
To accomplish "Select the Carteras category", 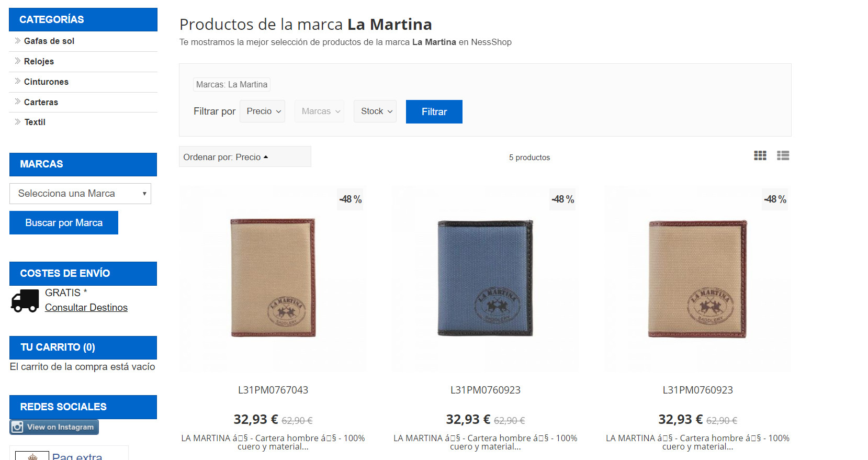I will pos(40,102).
